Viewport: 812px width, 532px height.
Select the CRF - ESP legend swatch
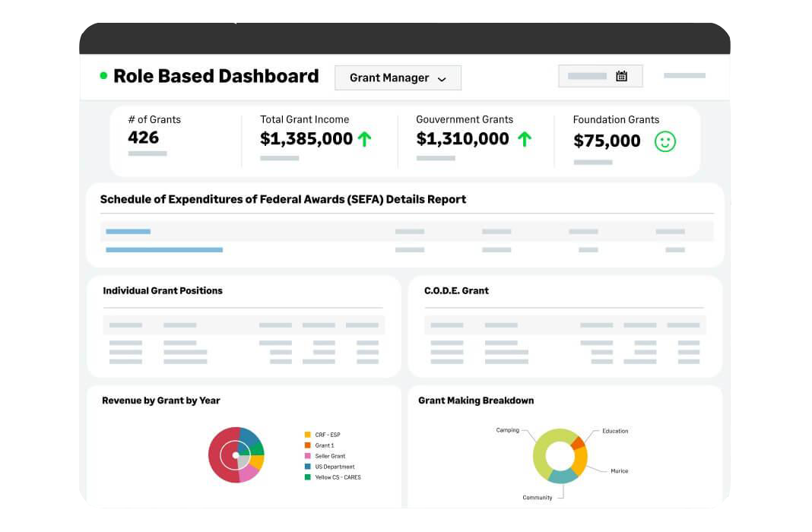(307, 435)
